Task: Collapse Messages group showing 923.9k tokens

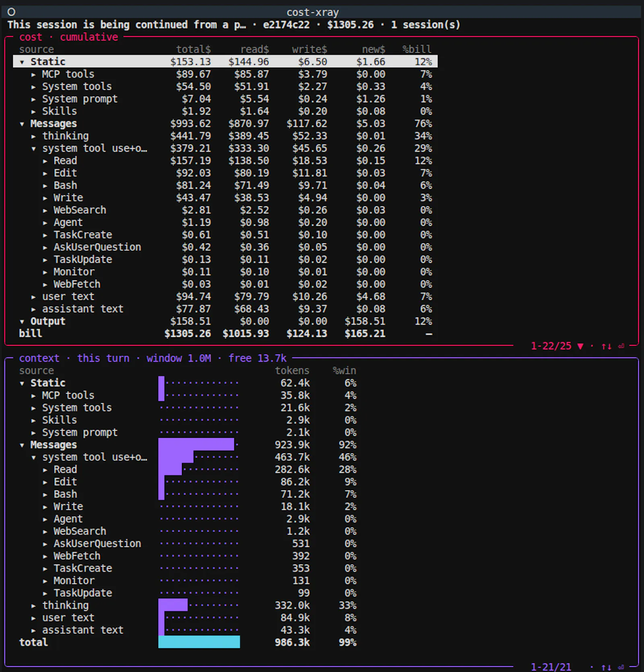Action: tap(22, 445)
